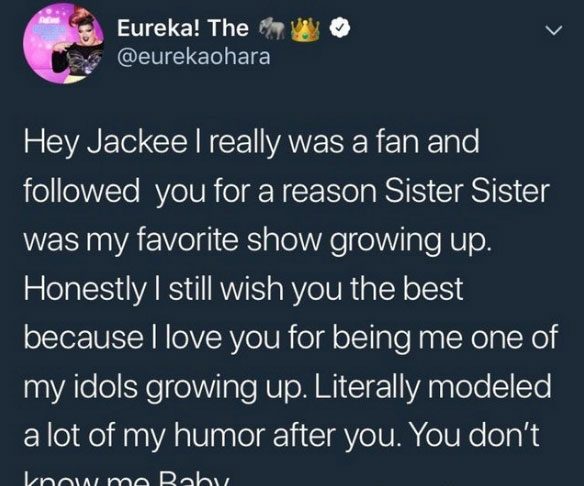Click the line "was my favorite show growing up."
Viewport: 584px width, 486px height.
[256, 241]
